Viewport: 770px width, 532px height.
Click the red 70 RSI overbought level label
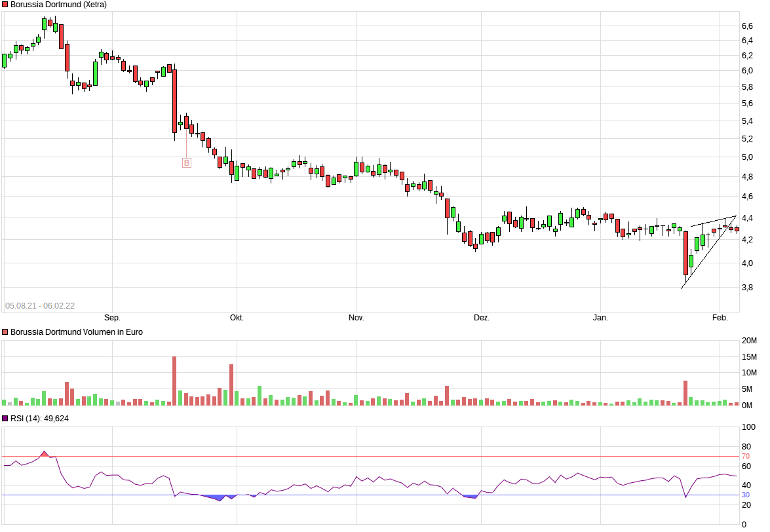coord(745,456)
